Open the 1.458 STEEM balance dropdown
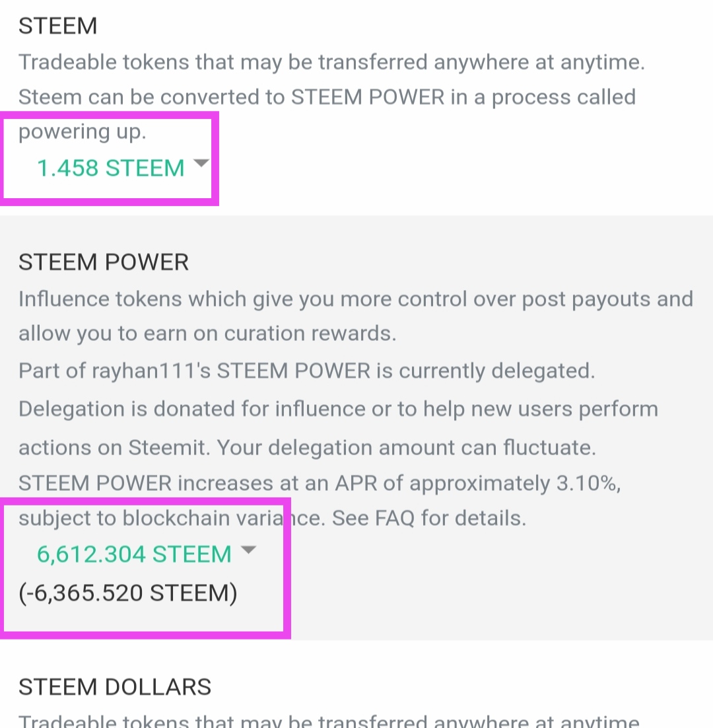 click(x=111, y=168)
